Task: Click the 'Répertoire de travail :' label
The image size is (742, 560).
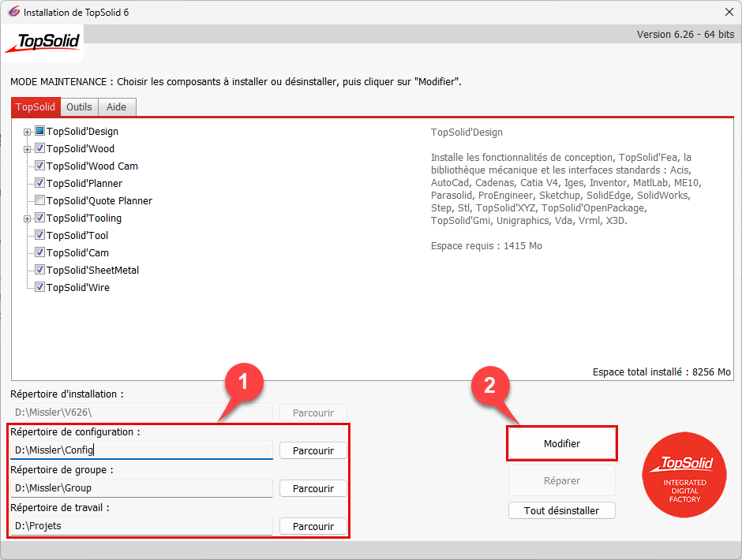Action: tap(60, 507)
